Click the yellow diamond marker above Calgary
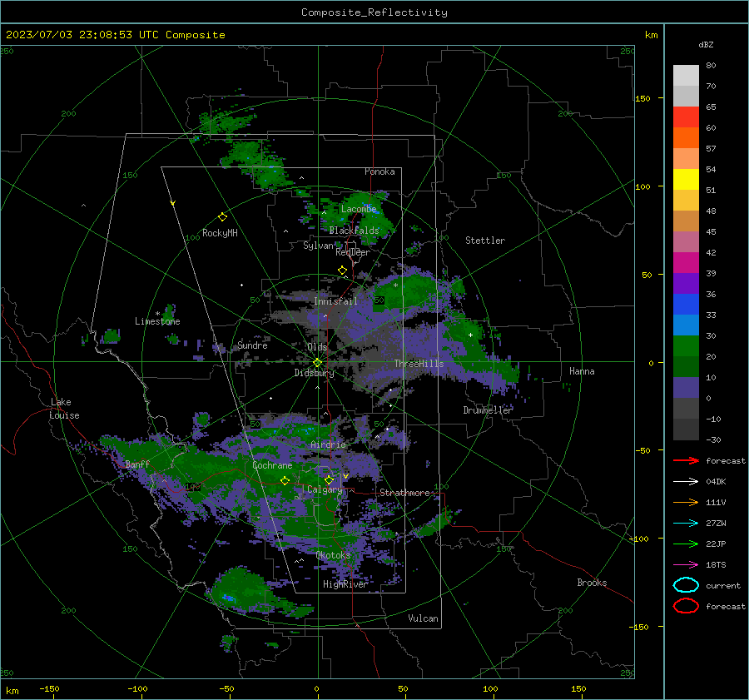Image resolution: width=749 pixels, height=700 pixels. [x=329, y=479]
